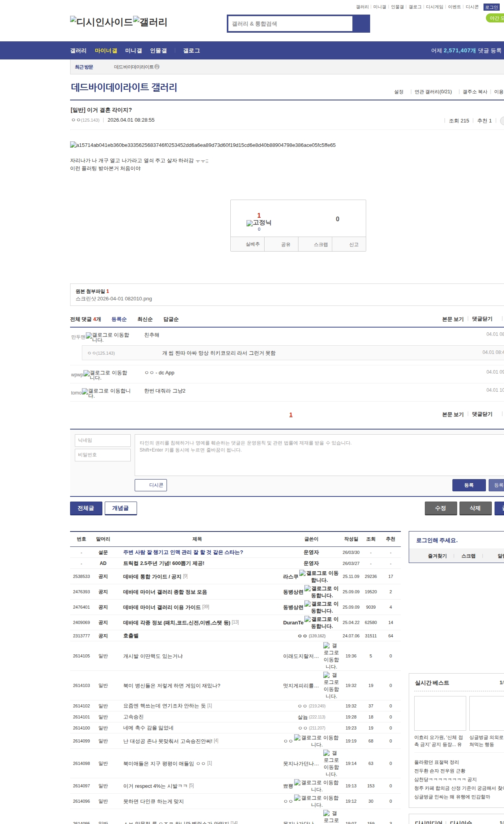The height and width of the screenshot is (824, 504).
Task: Click the 신고 report button
Action: [x=354, y=244]
